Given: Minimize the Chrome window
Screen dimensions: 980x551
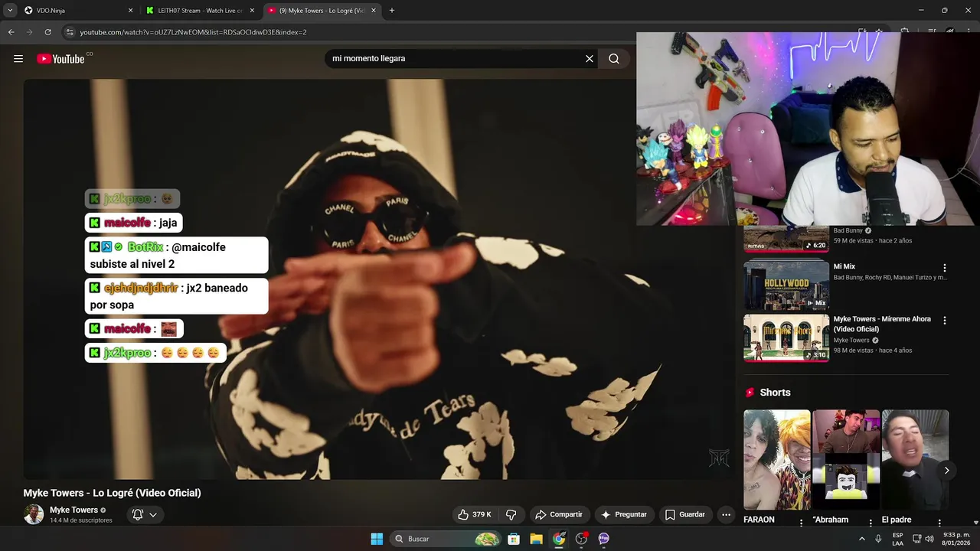Looking at the screenshot, I should point(921,10).
